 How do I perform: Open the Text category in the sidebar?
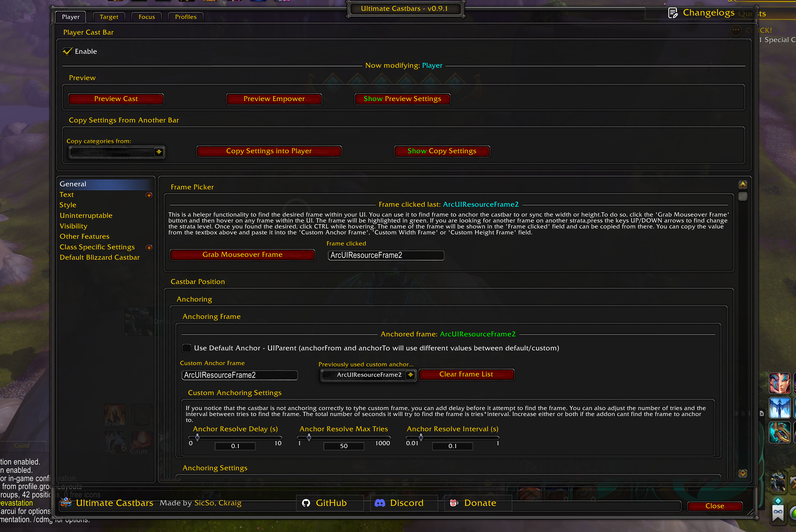click(66, 194)
